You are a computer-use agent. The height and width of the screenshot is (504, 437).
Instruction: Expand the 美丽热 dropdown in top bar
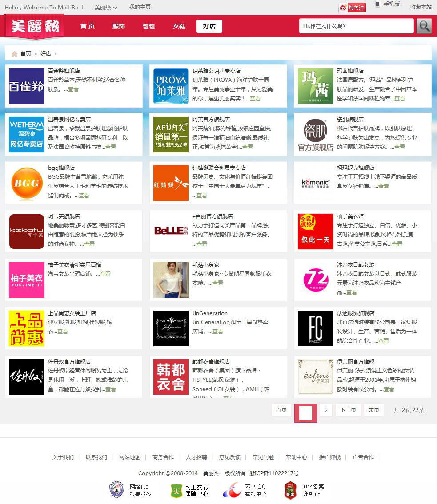[x=105, y=8]
